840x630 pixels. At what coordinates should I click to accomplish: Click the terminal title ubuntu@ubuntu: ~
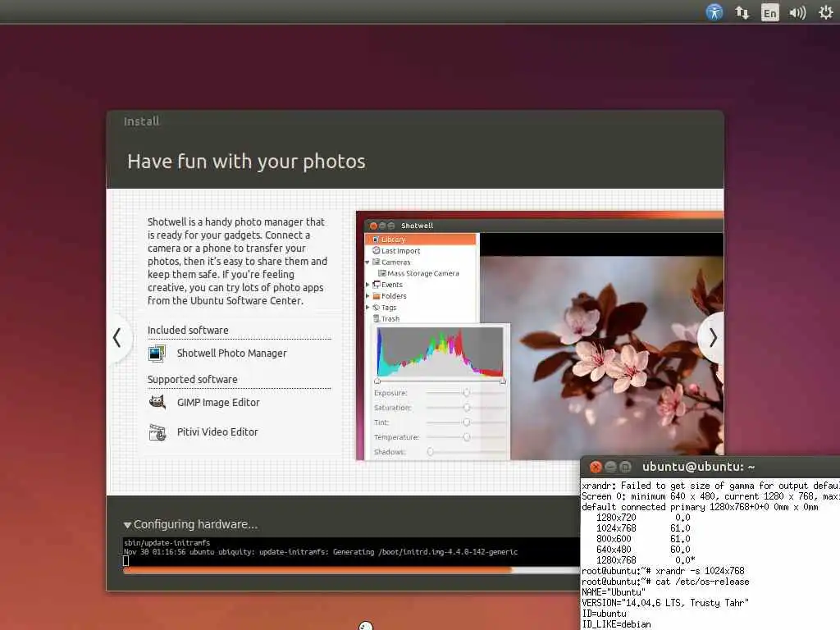[x=699, y=467]
